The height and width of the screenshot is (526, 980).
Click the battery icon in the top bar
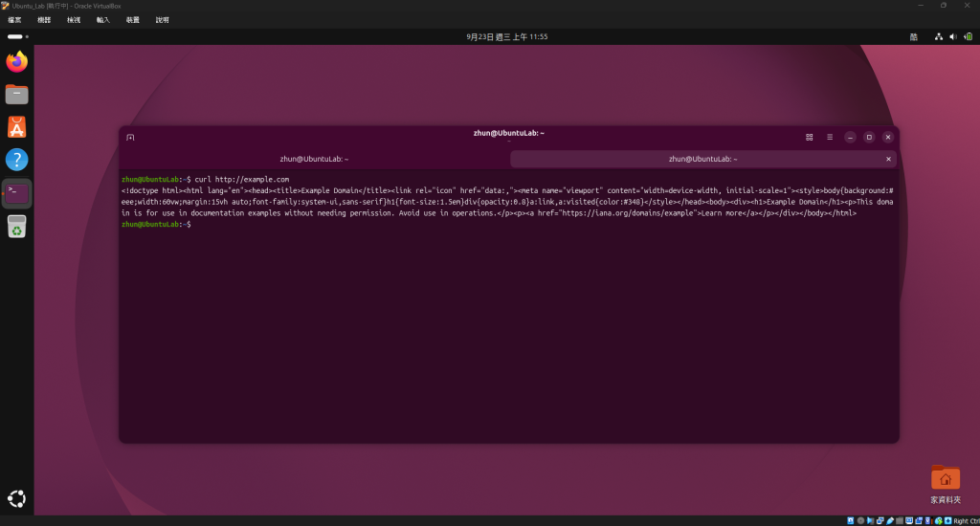969,37
